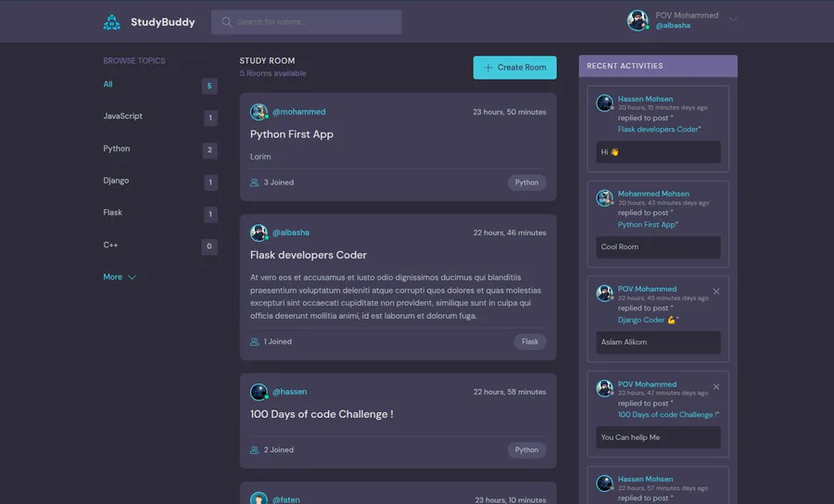The width and height of the screenshot is (834, 504).
Task: Expand the user menu chevron in header
Action: pyautogui.click(x=733, y=19)
